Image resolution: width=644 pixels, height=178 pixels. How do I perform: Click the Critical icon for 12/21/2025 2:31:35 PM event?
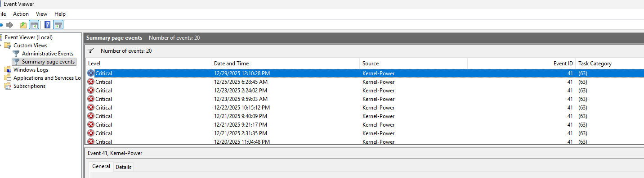91,133
